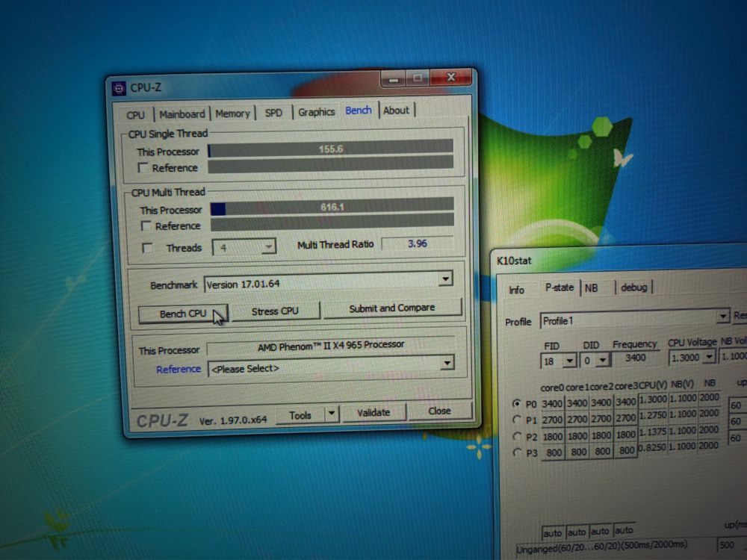The image size is (747, 560).
Task: Click P2 CPU(V) cell 1.1375
Action: pyautogui.click(x=652, y=432)
